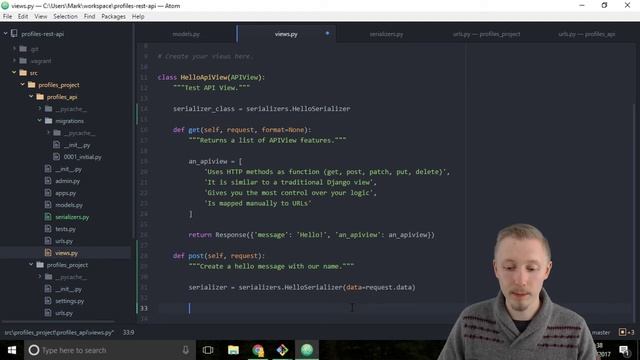Open the Selection menu

pyautogui.click(x=65, y=16)
